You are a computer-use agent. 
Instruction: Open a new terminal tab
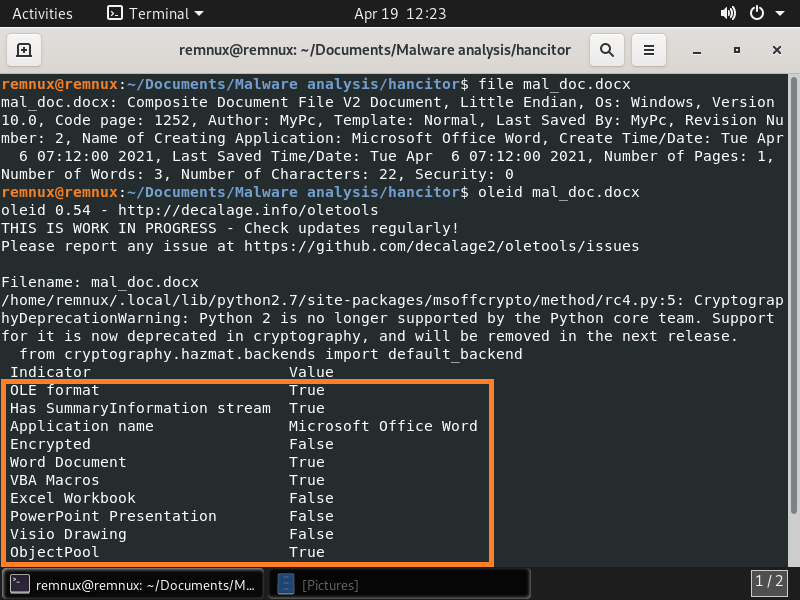point(24,49)
